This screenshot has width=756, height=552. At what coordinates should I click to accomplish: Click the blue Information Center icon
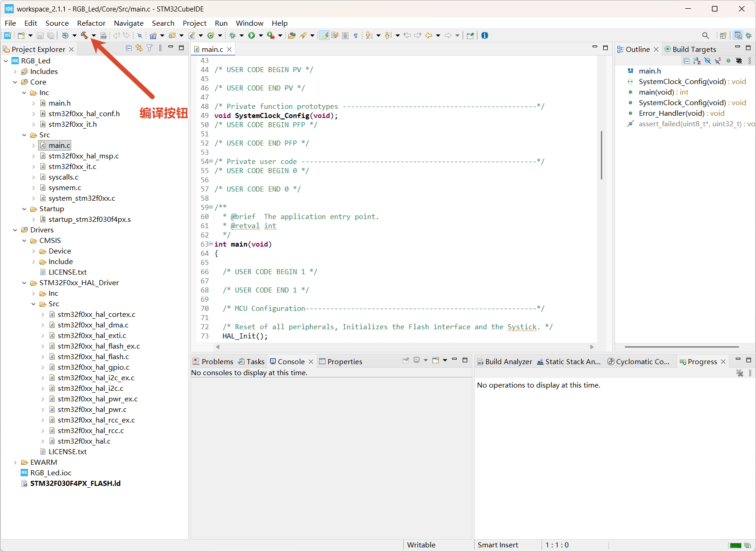pos(485,35)
